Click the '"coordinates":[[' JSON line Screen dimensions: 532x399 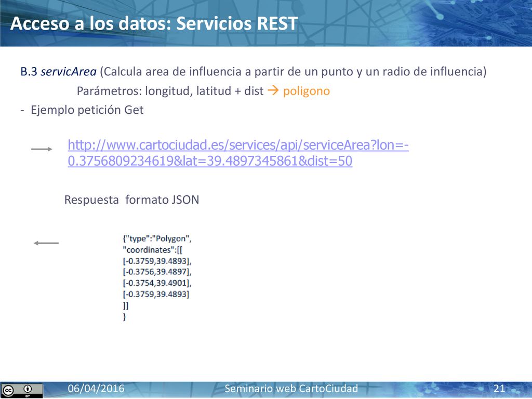pyautogui.click(x=153, y=250)
